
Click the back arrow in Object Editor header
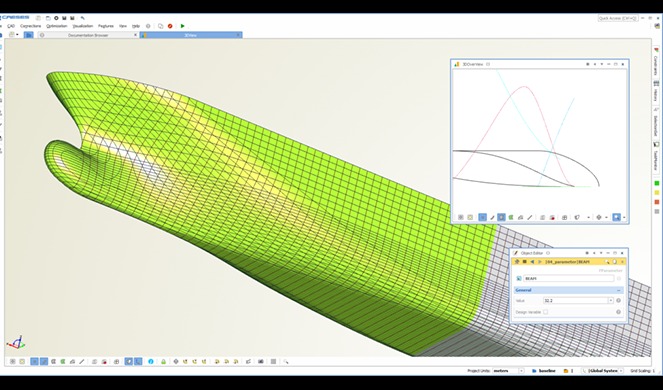(x=532, y=262)
